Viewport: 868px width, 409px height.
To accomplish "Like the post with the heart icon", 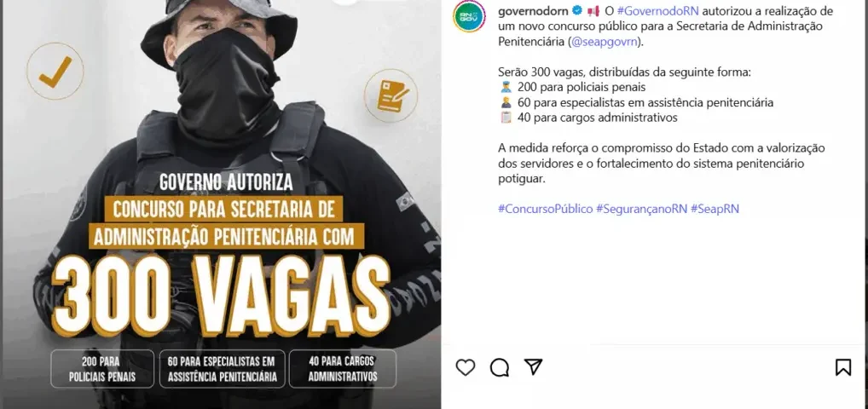I will coord(465,367).
